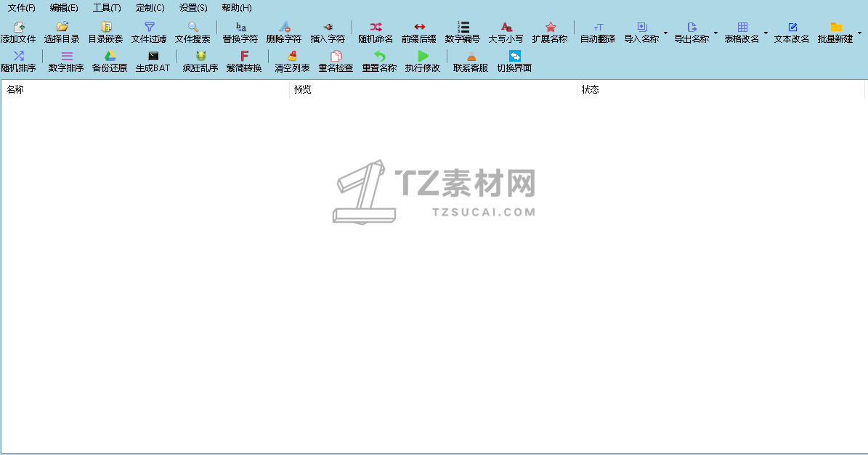Click the 名称 column header
The height and width of the screenshot is (455, 868).
point(145,89)
